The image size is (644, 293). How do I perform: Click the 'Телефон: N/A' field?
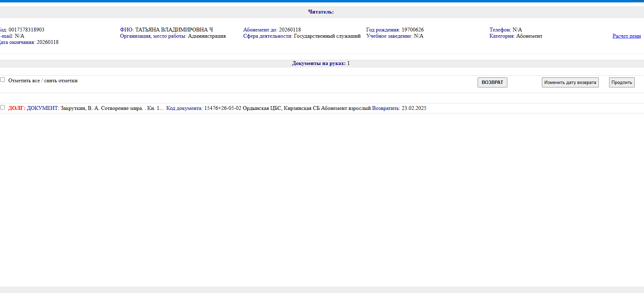[506, 30]
